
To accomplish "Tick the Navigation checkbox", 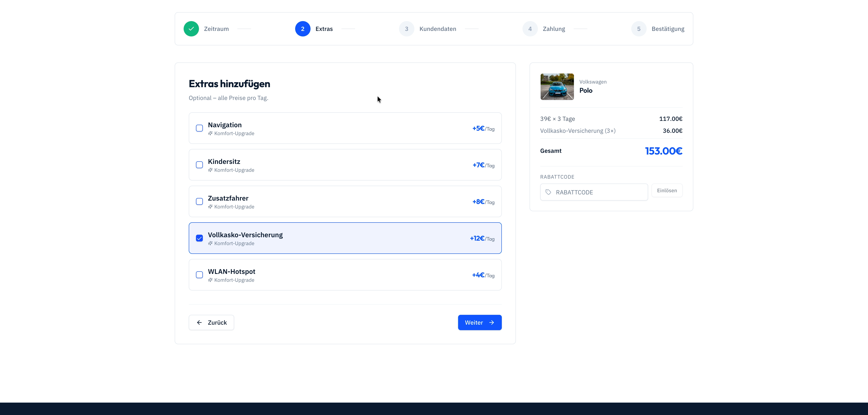I will (199, 128).
